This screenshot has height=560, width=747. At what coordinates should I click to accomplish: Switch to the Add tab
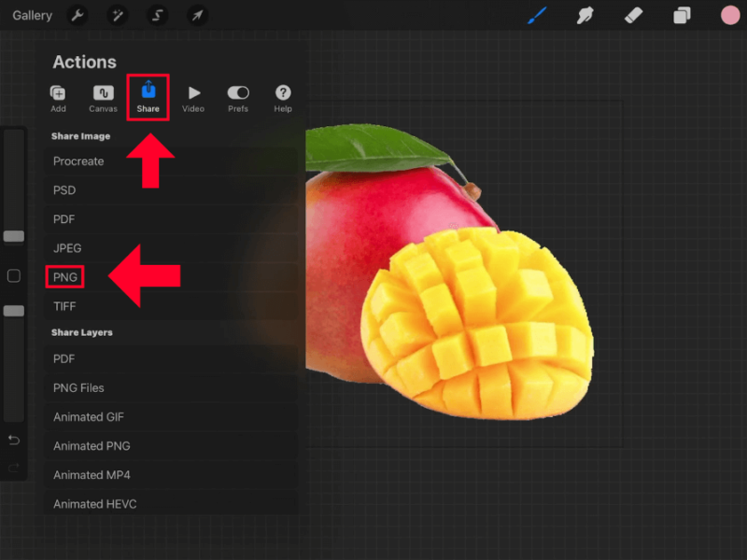pyautogui.click(x=58, y=96)
